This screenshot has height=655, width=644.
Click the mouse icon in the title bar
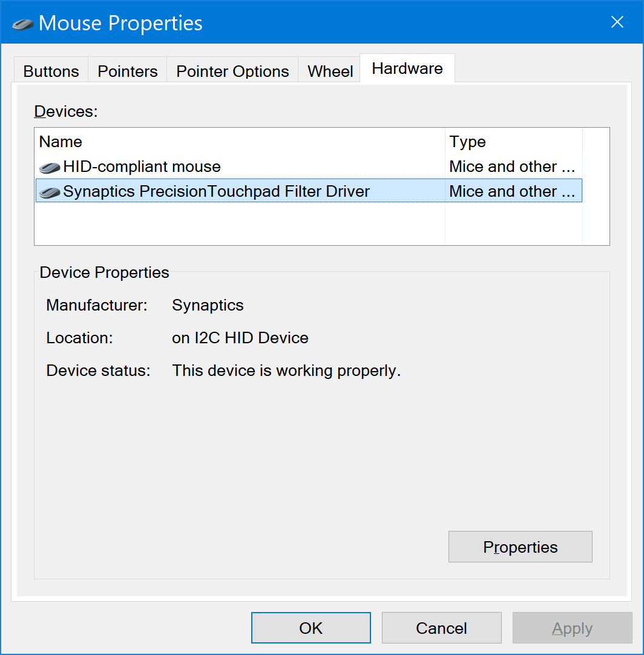[x=22, y=22]
